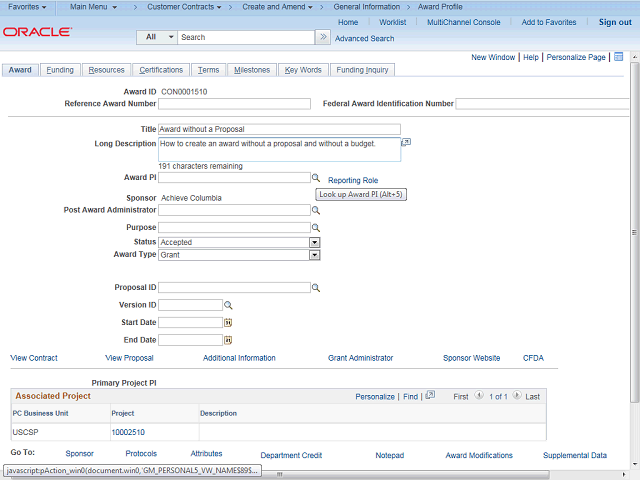Open the Proposal ID lookup icon
Image resolution: width=640 pixels, height=480 pixels.
pos(315,288)
